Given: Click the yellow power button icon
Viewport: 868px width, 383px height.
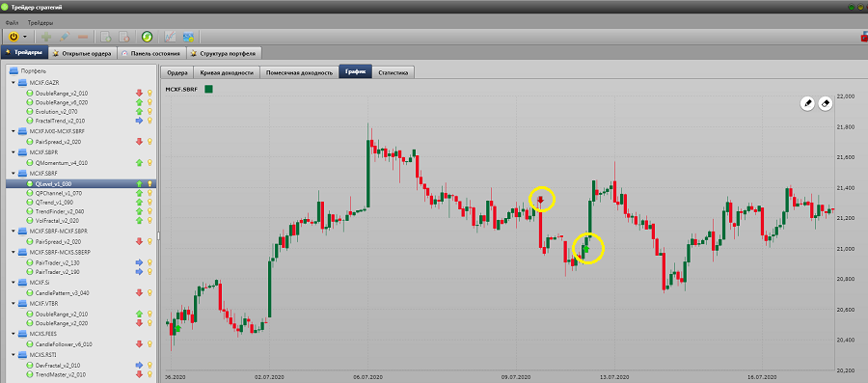Looking at the screenshot, I should (x=14, y=37).
